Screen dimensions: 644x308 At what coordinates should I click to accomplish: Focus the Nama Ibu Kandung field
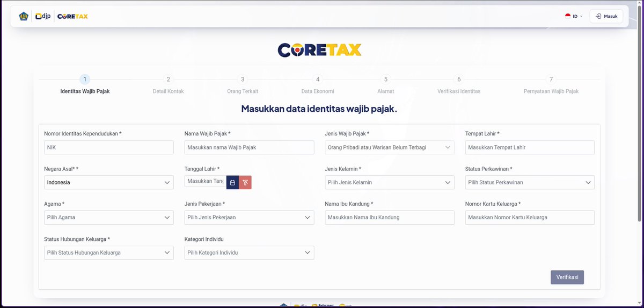coord(390,218)
